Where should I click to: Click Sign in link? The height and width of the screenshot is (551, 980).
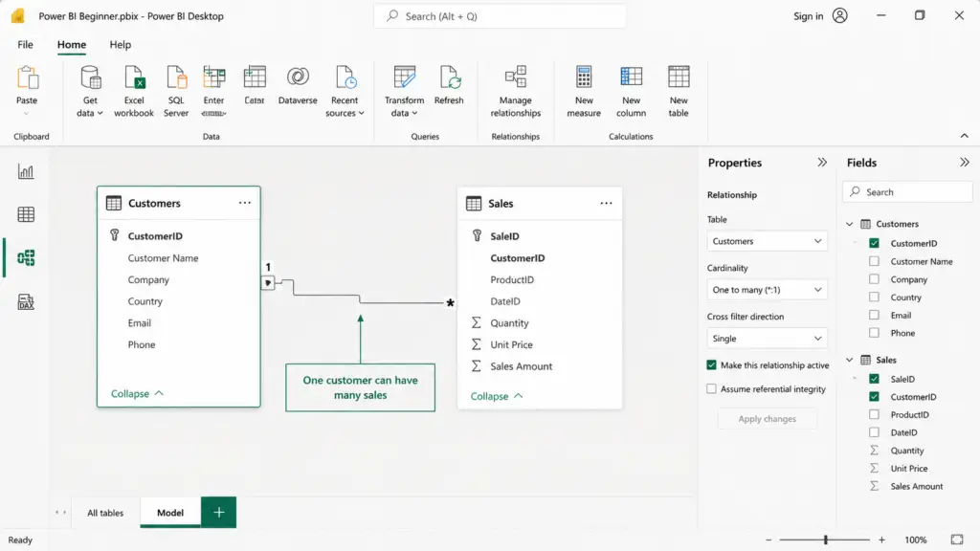pos(808,16)
